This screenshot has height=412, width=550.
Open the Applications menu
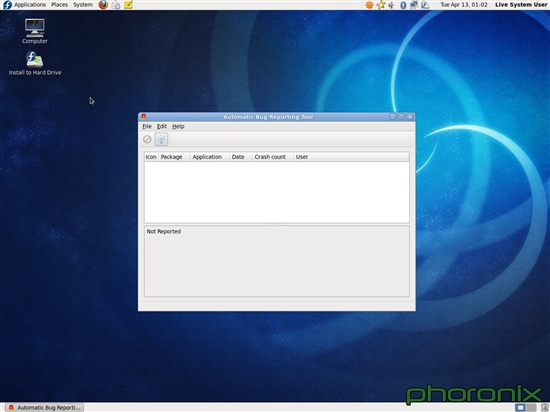coord(30,5)
